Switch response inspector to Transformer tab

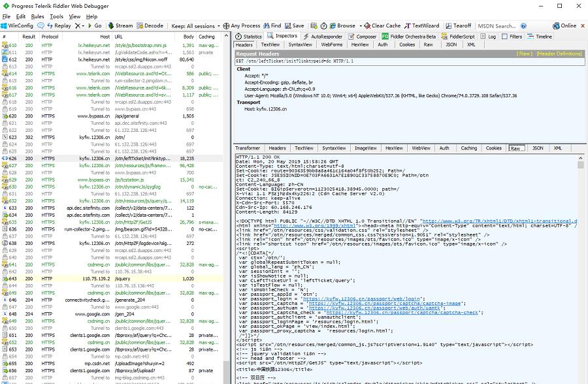coord(248,148)
